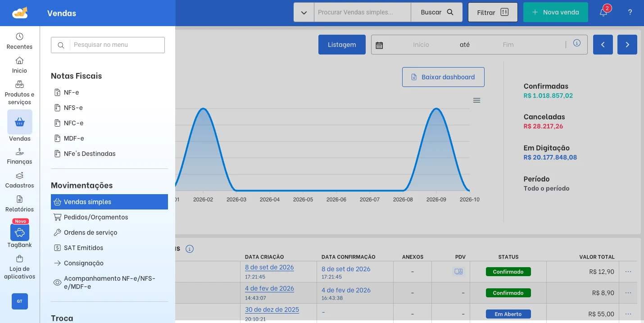Go to next period arrow
This screenshot has width=644, height=323.
point(627,45)
